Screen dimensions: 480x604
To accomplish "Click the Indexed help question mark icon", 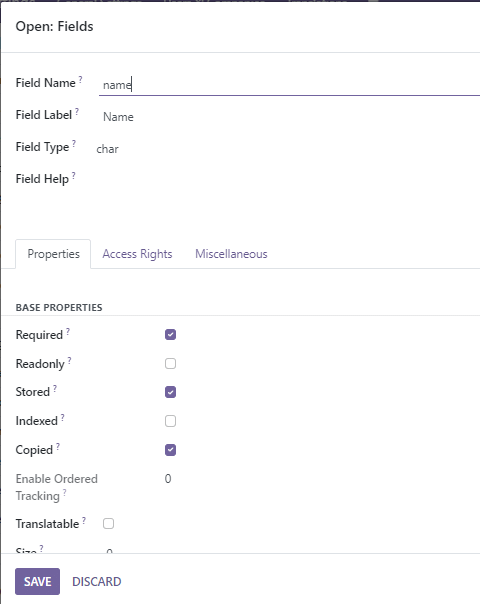I will coord(63,417).
